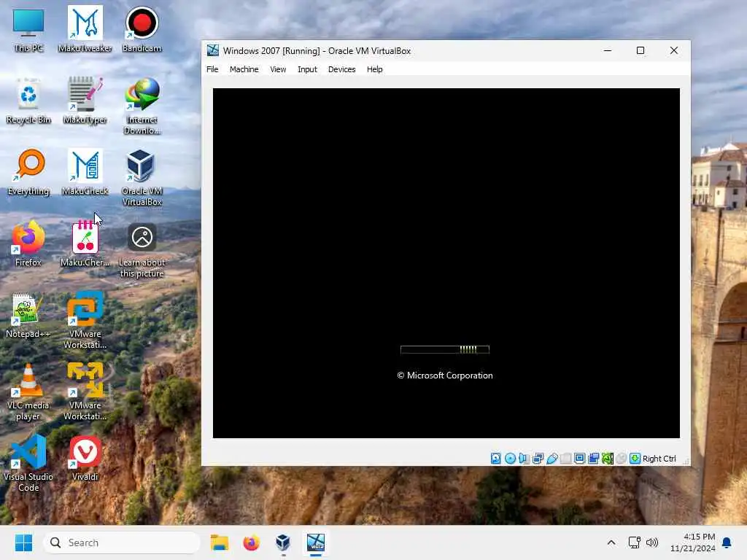Screen dimensions: 747x560
Task: Click the audio status icon in VirtualBox
Action: point(524,459)
